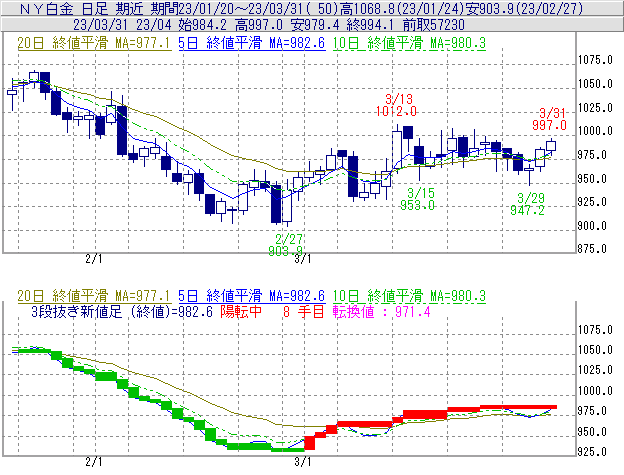Image resolution: width=624 pixels, height=475 pixels.
Task: Click the 3/1 date label under lower chart
Action: (303, 462)
